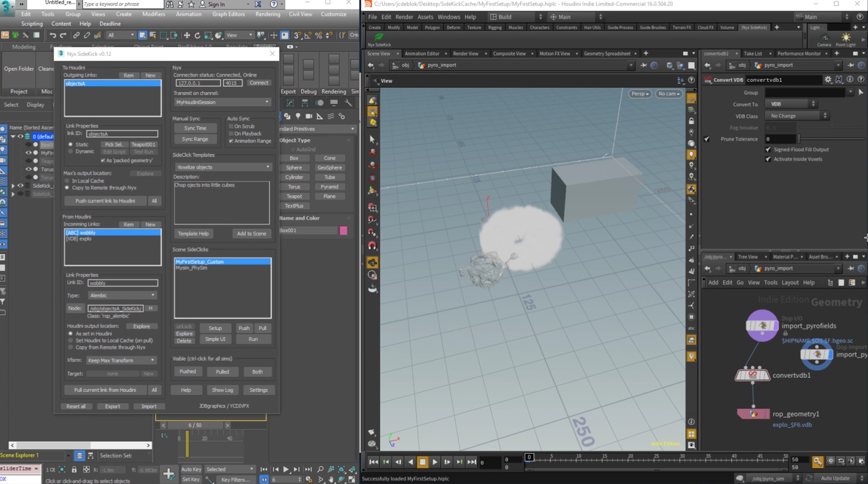
Task: Click the Point Light shelf icon
Action: tap(845, 37)
